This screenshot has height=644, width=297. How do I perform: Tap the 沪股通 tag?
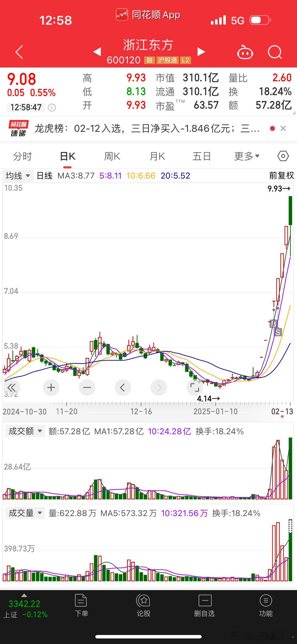pyautogui.click(x=167, y=60)
